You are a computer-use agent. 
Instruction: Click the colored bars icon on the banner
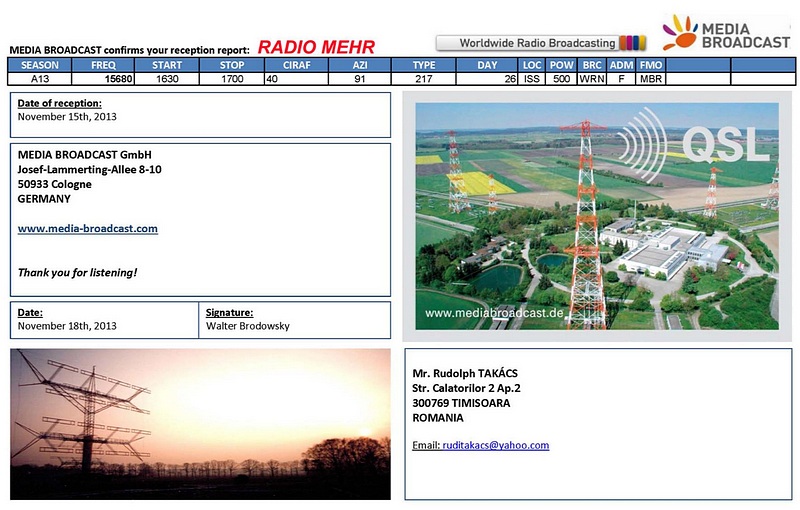click(632, 43)
